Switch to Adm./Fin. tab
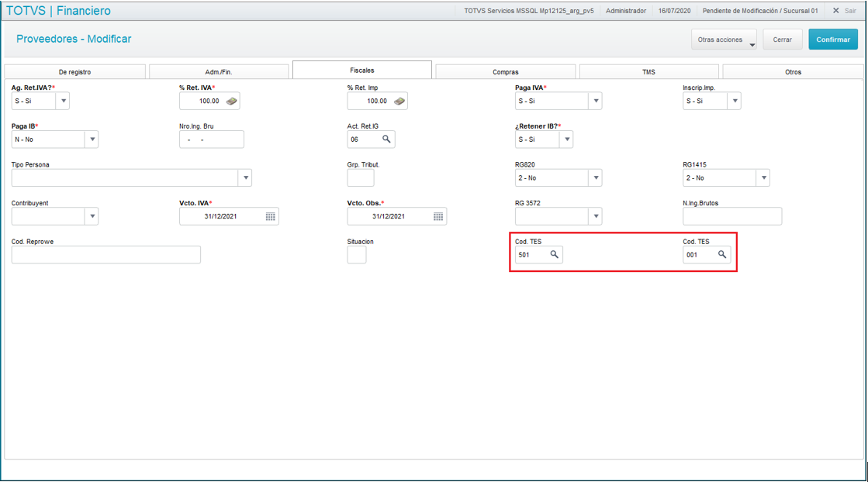This screenshot has width=868, height=482. tap(219, 72)
